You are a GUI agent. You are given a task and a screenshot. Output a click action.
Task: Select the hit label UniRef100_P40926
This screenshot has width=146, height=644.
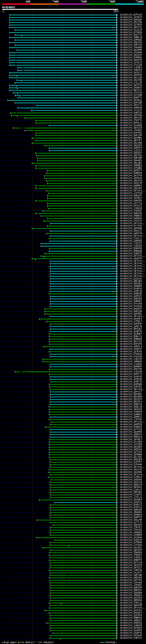click(131, 306)
